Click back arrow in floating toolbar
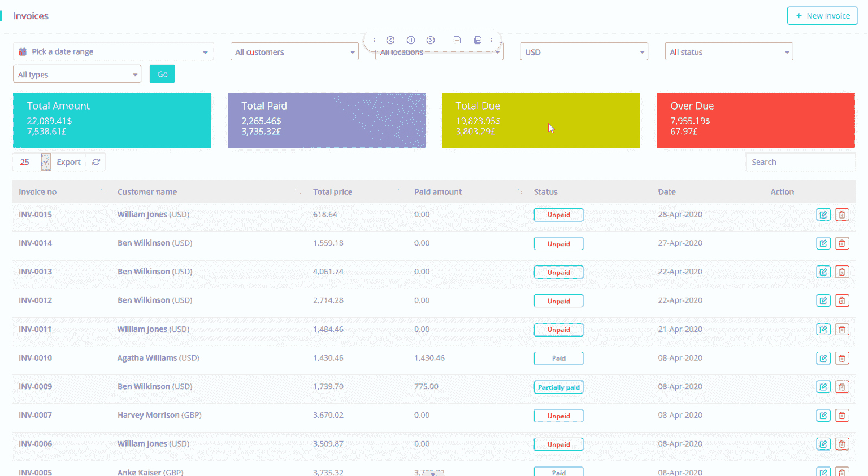This screenshot has width=868, height=476. (x=390, y=40)
